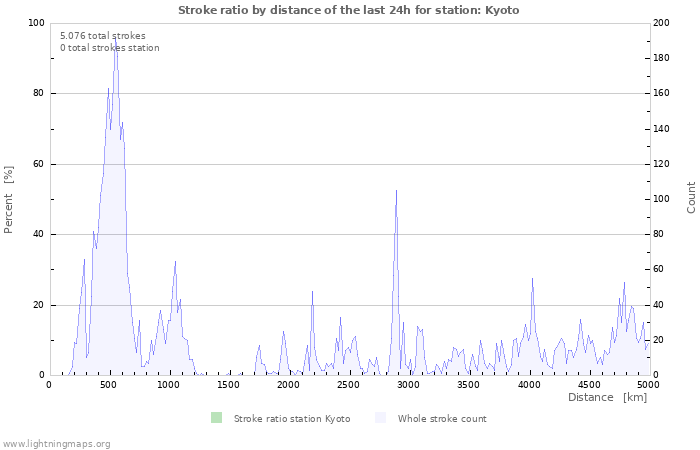700x450 pixels.
Task: Click the peak near 4000 km
Action: click(532, 282)
